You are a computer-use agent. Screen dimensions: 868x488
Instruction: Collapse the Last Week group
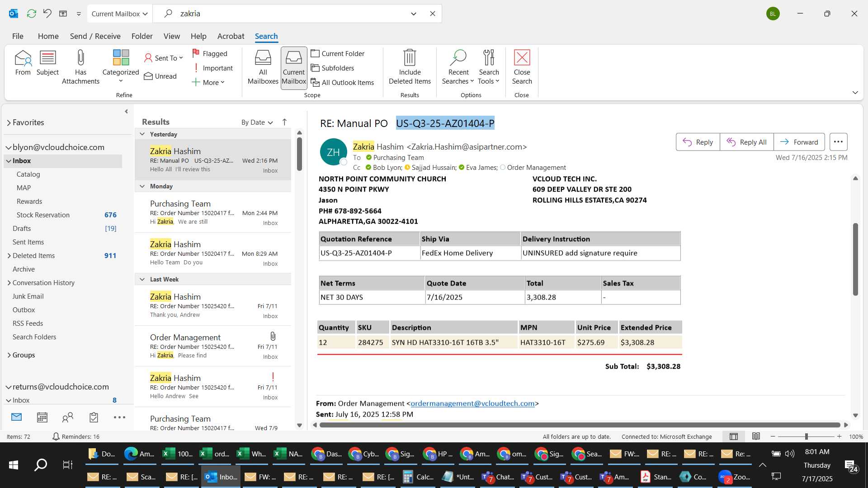coord(142,279)
